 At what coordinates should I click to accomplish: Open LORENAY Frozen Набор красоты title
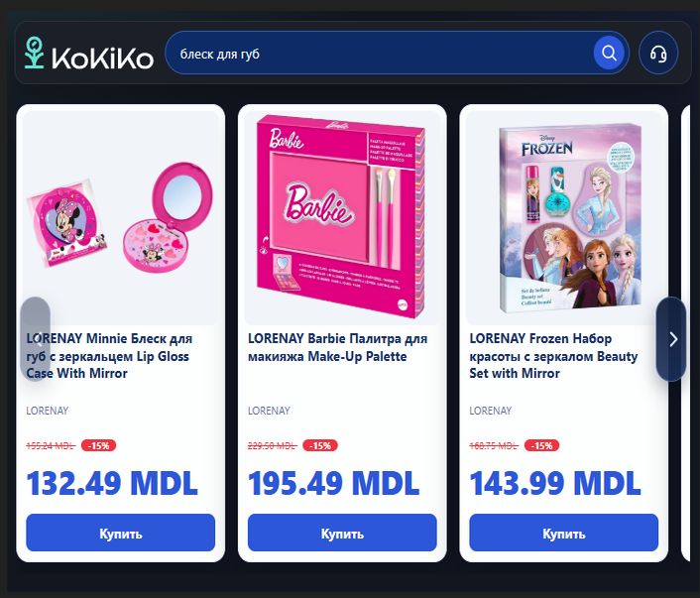coord(553,356)
